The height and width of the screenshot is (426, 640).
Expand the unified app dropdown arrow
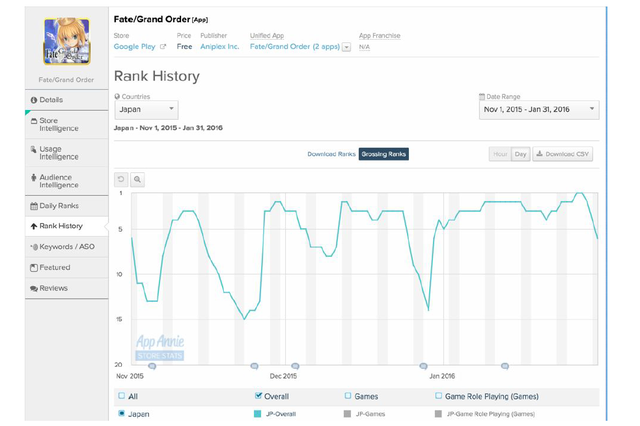tap(346, 47)
